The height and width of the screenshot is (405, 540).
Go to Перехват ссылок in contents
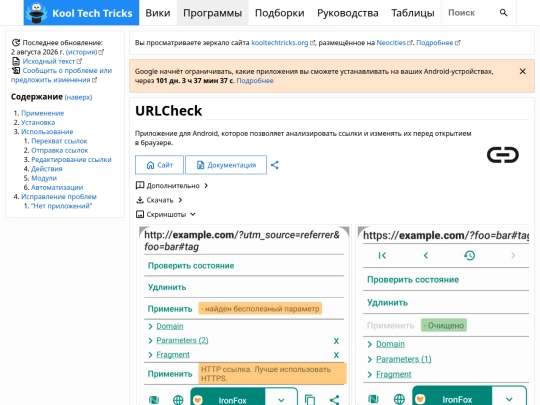(x=59, y=141)
